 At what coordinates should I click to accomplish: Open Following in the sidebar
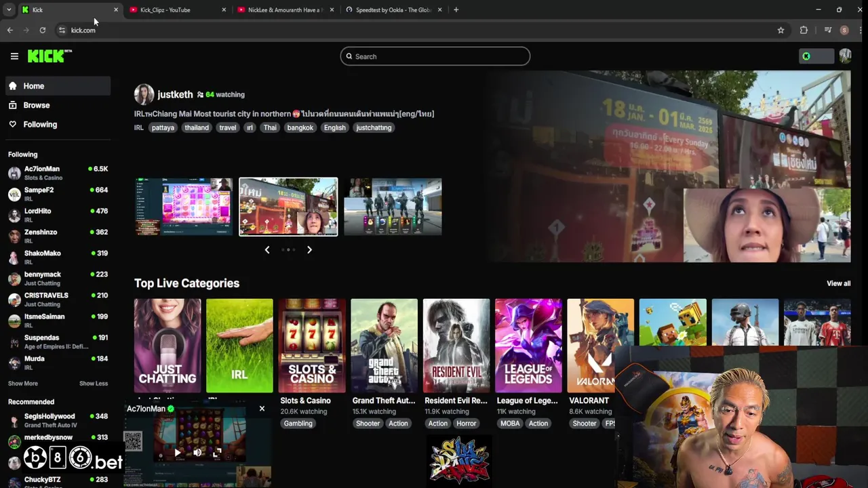[58, 124]
